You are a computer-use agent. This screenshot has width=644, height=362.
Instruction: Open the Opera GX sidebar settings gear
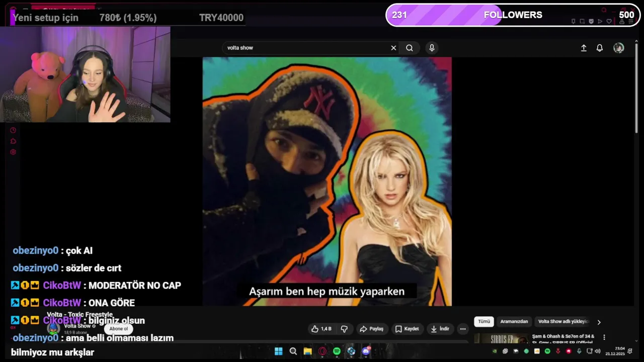click(x=13, y=152)
